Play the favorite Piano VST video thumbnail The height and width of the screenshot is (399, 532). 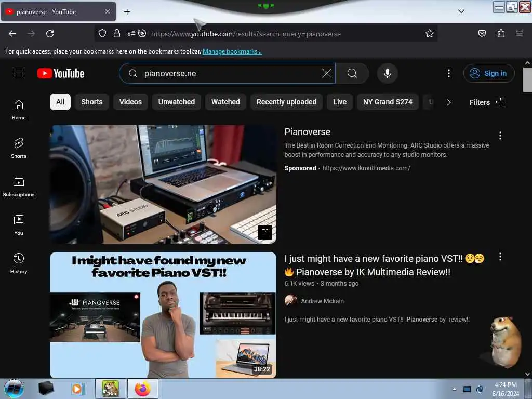tap(163, 315)
